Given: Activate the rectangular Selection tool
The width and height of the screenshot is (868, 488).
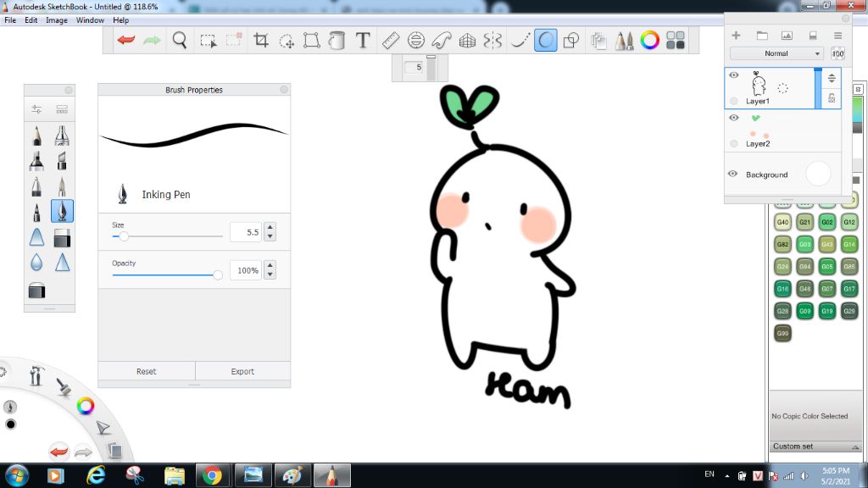Looking at the screenshot, I should (x=209, y=41).
